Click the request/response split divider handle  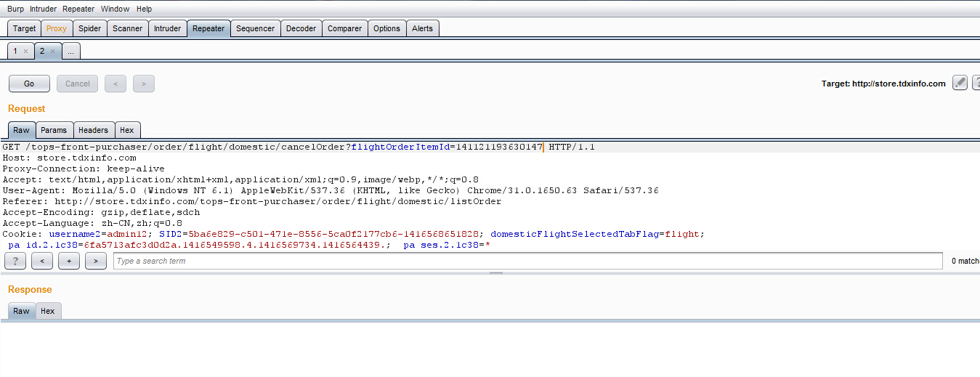click(x=496, y=273)
